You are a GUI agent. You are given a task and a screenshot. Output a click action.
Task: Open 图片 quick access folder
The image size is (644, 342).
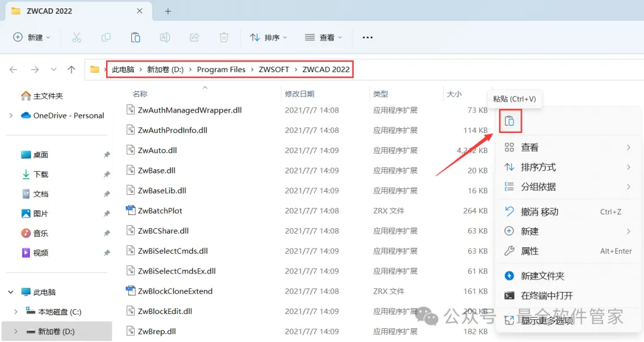pos(35,213)
